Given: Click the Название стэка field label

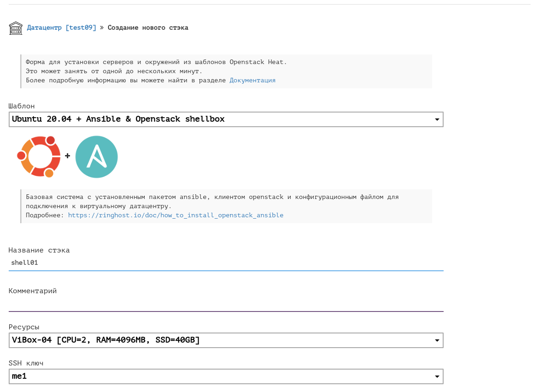Looking at the screenshot, I should [39, 250].
